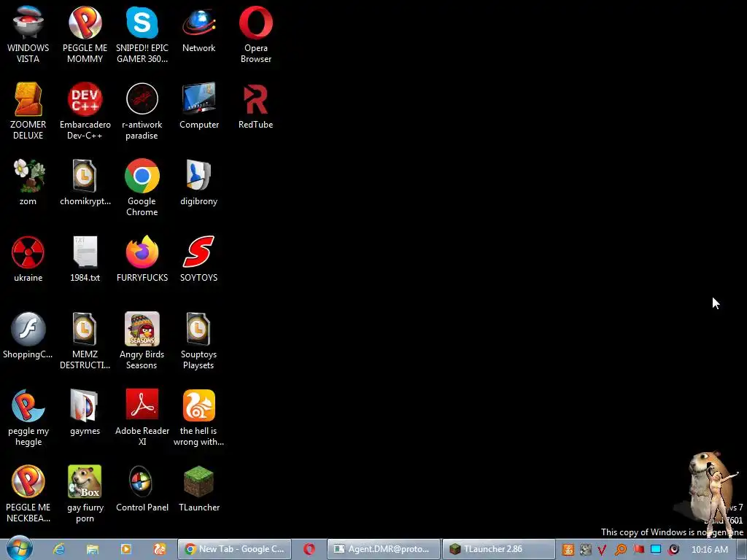Open the SOYTOYS red S icon
This screenshot has width=747, height=560.
(x=198, y=259)
